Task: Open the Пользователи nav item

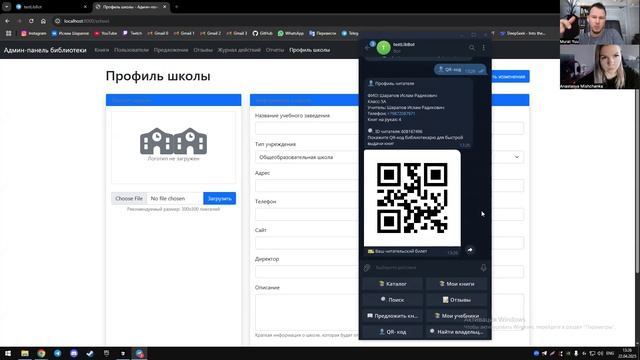Action: click(x=131, y=50)
